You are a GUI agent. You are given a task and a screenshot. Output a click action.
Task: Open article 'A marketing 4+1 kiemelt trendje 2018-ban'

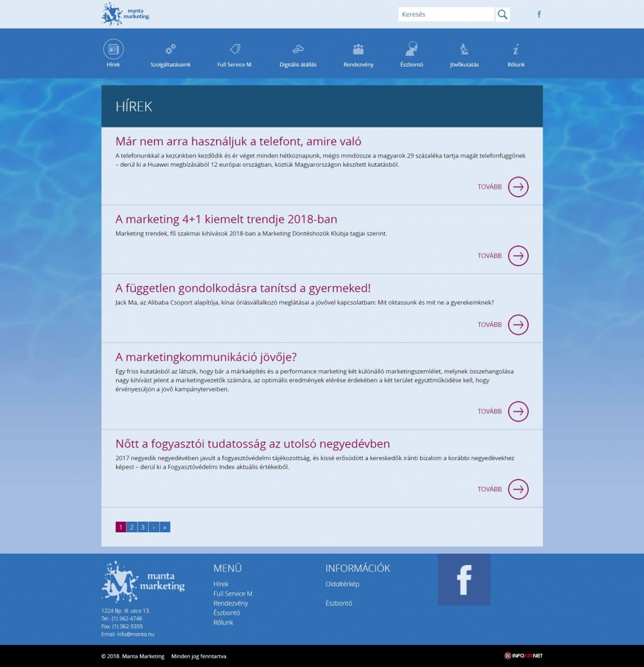(226, 219)
